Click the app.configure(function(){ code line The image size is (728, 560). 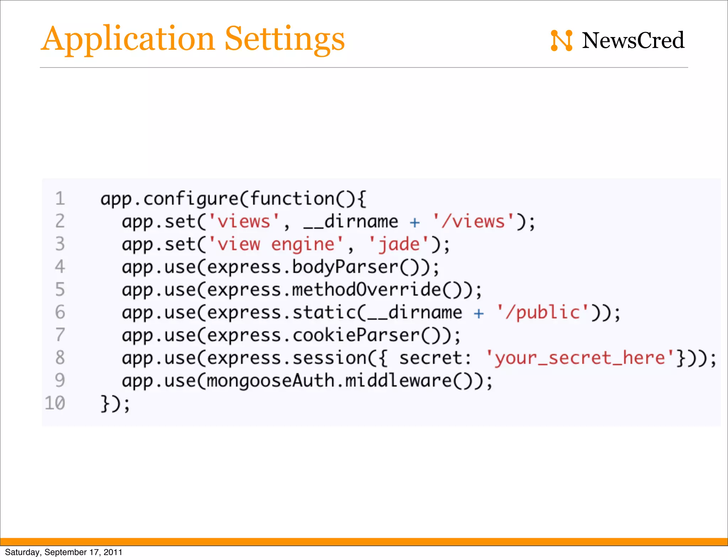click(233, 199)
